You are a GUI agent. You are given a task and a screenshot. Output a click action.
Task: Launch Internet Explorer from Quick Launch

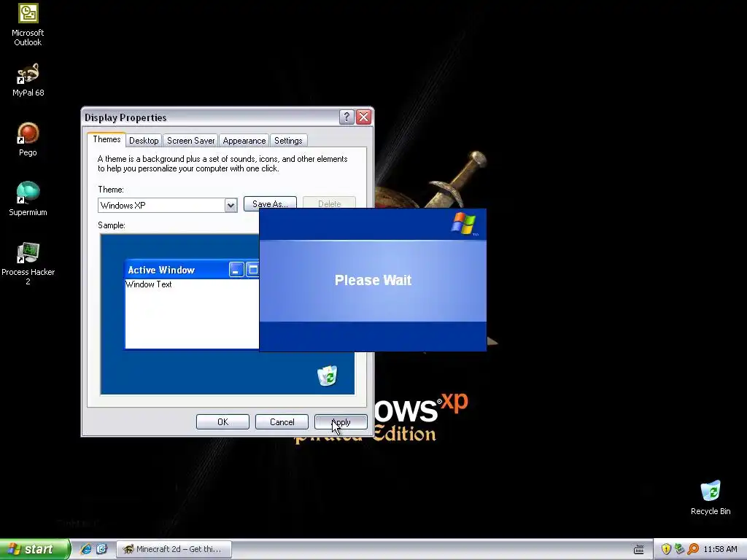(86, 549)
